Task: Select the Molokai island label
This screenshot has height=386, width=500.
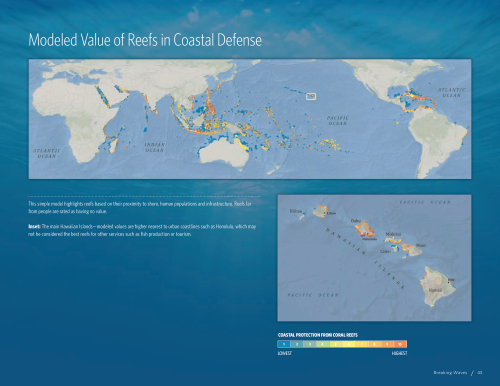Action: coord(393,234)
